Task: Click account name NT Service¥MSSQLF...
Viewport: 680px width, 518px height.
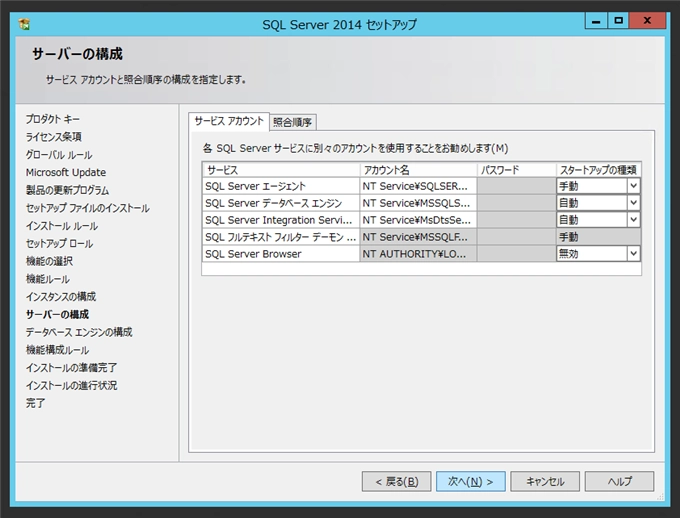Action: [x=418, y=237]
